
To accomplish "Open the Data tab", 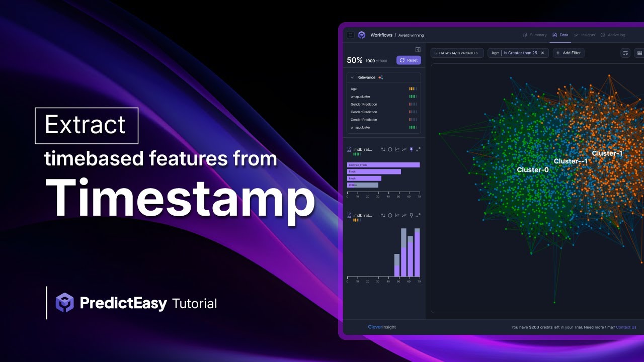I will click(560, 35).
